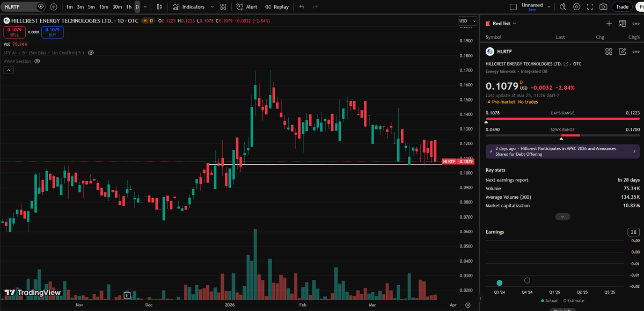
Task: Click the Trade button
Action: [x=622, y=7]
